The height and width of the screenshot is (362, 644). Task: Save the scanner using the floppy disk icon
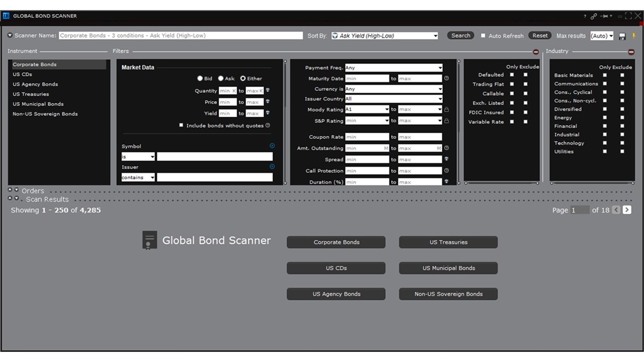[x=622, y=36]
